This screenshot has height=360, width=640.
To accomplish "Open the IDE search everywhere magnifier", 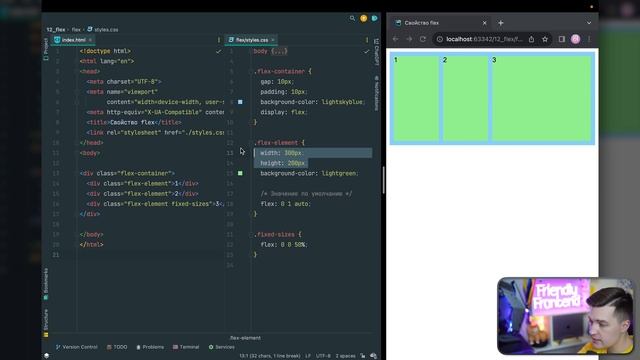I will click(352, 18).
